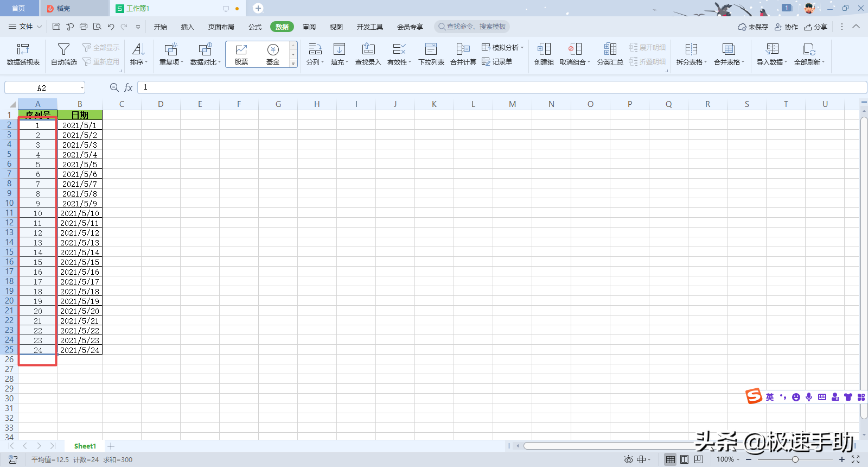Open the 重复项 duplicates tool
Screen dimensions: 868x467
point(171,55)
